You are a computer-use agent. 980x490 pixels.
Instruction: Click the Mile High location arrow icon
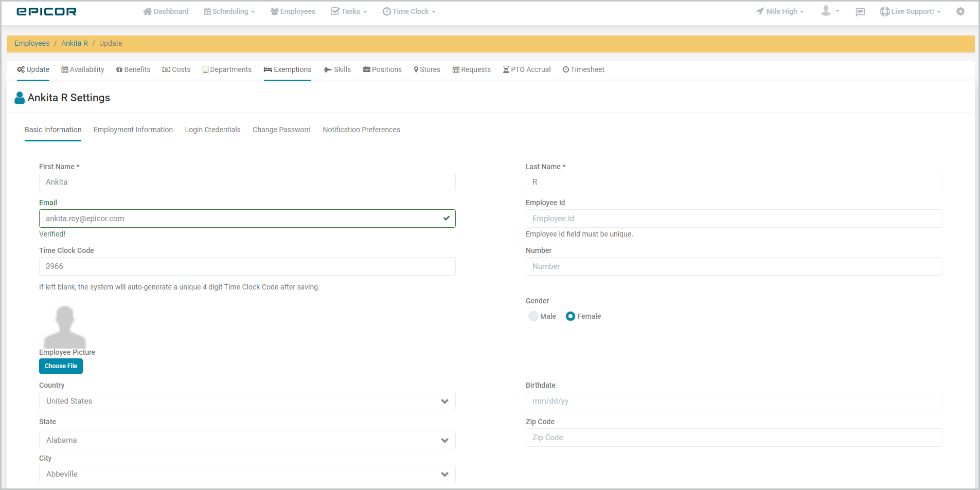(x=760, y=11)
